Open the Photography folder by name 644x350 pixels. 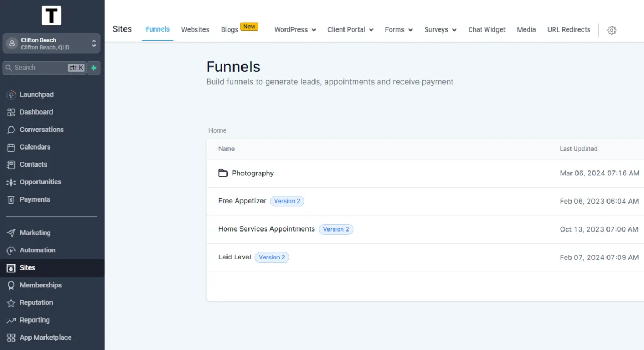pos(253,173)
